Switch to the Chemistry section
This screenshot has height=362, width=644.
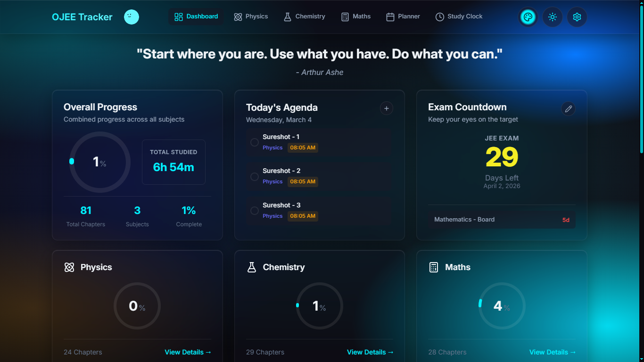(x=304, y=16)
